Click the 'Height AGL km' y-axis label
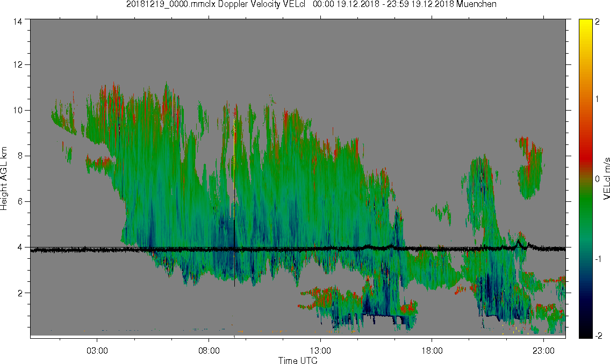Screen dimensions: 610x364 pos(4,179)
